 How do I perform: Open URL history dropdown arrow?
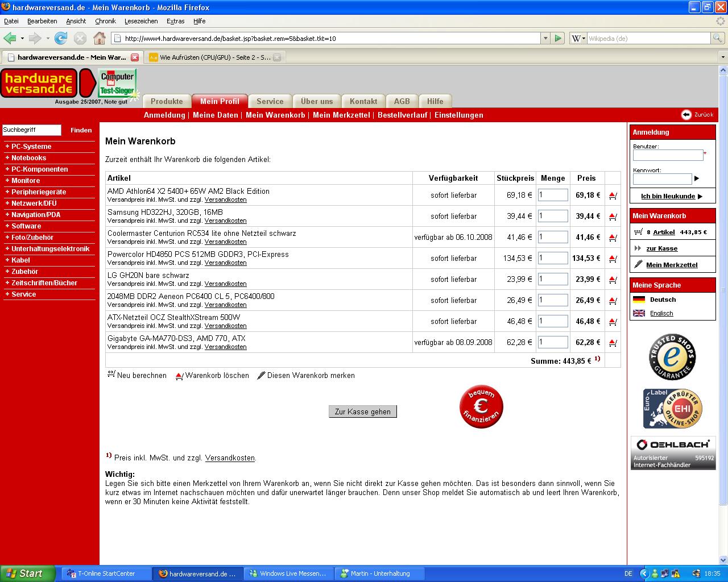545,39
